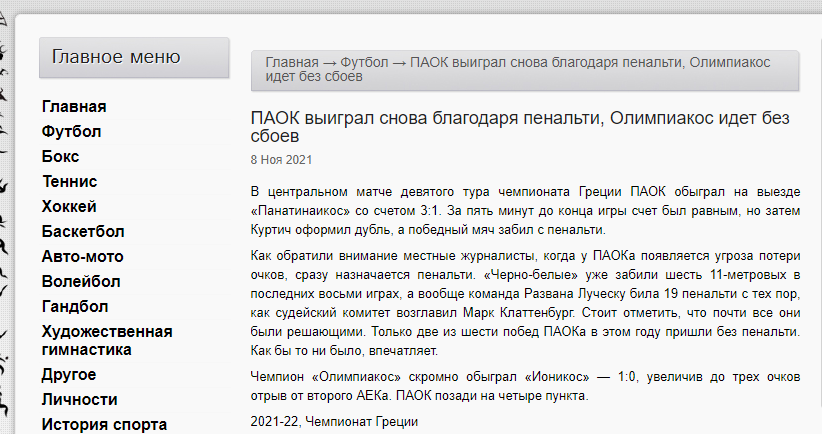
Task: Click the Главное меню header
Action: coord(116,57)
